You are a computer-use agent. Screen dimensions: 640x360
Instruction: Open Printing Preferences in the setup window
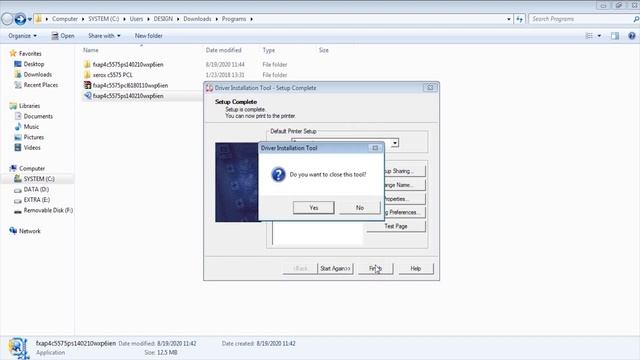click(404, 212)
